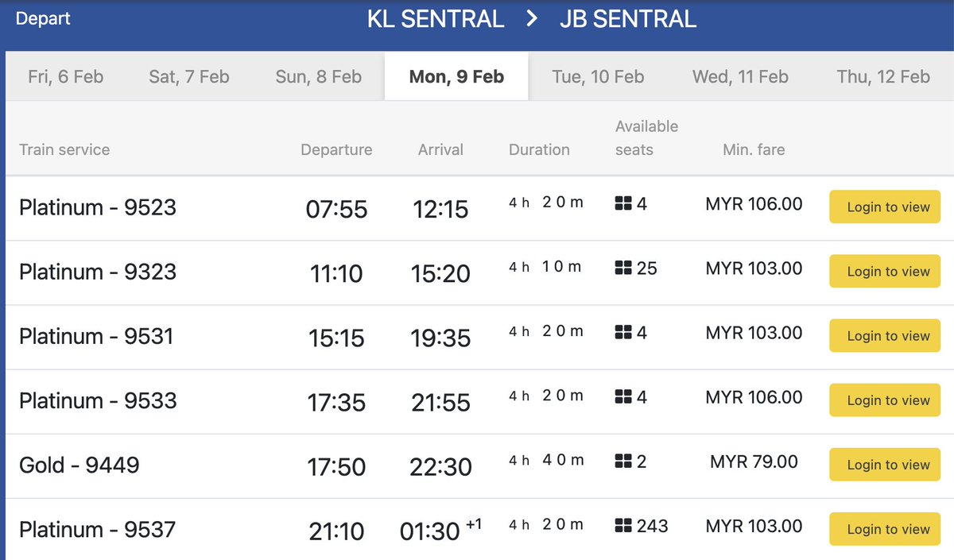954x560 pixels.
Task: Select the Fri, 6 Feb date tab
Action: pyautogui.click(x=65, y=77)
